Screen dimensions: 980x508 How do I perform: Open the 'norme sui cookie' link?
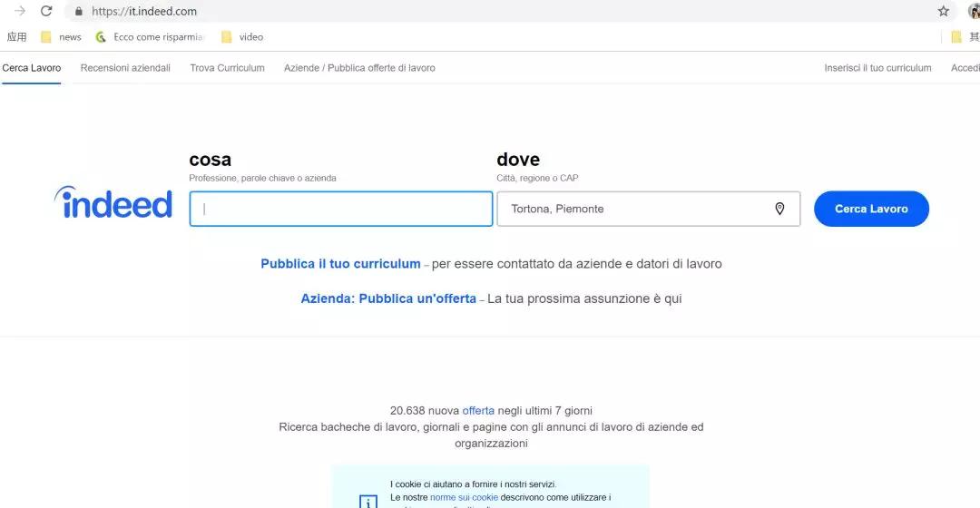tap(464, 497)
